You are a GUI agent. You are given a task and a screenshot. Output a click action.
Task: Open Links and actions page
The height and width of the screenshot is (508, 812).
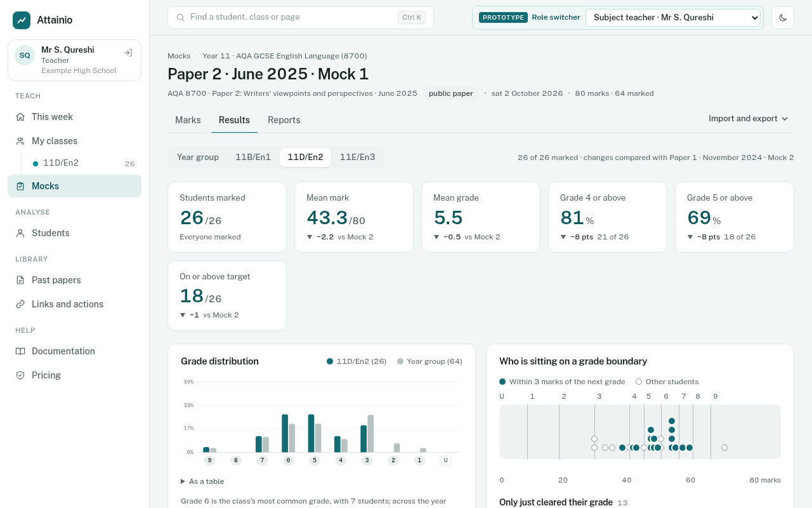75,304
